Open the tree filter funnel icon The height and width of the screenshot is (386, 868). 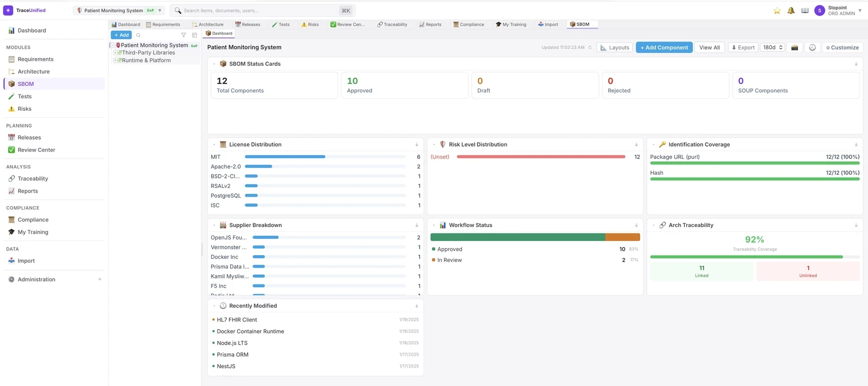pyautogui.click(x=183, y=35)
